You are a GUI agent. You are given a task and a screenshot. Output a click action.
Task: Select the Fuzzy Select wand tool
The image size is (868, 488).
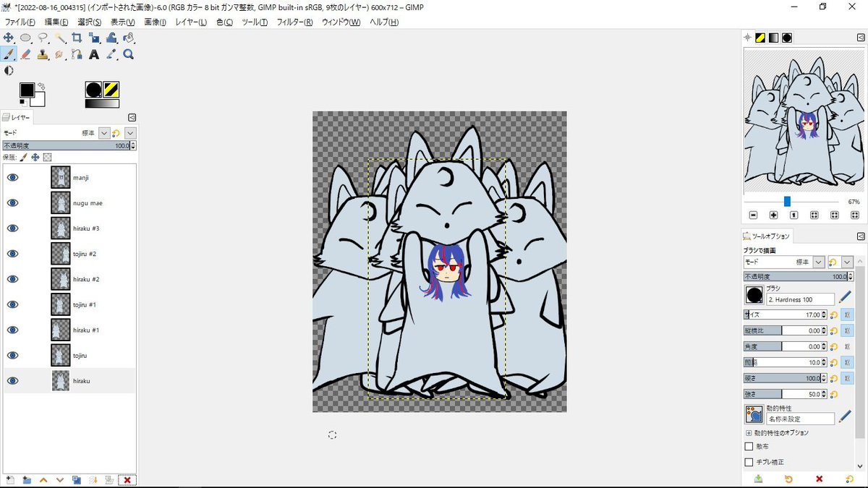pyautogui.click(x=60, y=38)
